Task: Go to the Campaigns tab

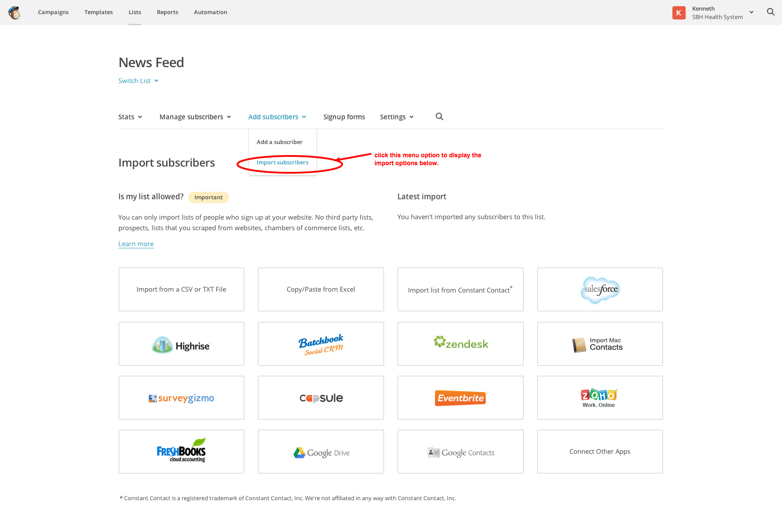Action: pyautogui.click(x=53, y=12)
